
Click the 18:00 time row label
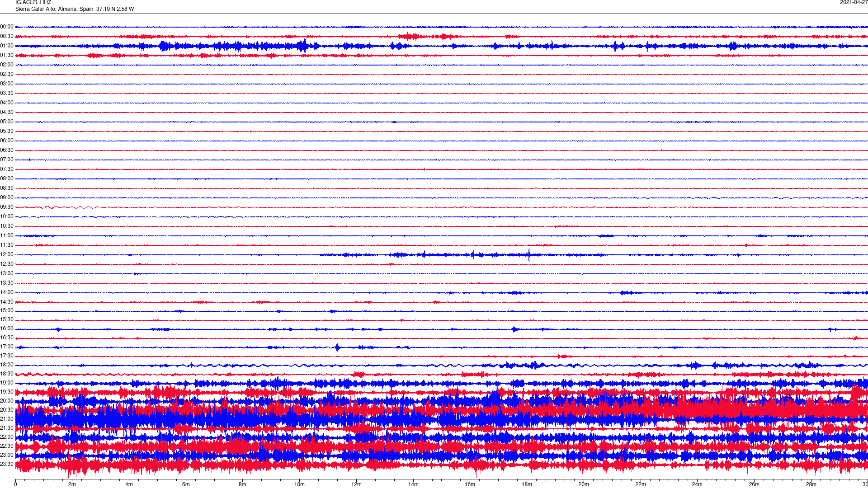tap(7, 365)
